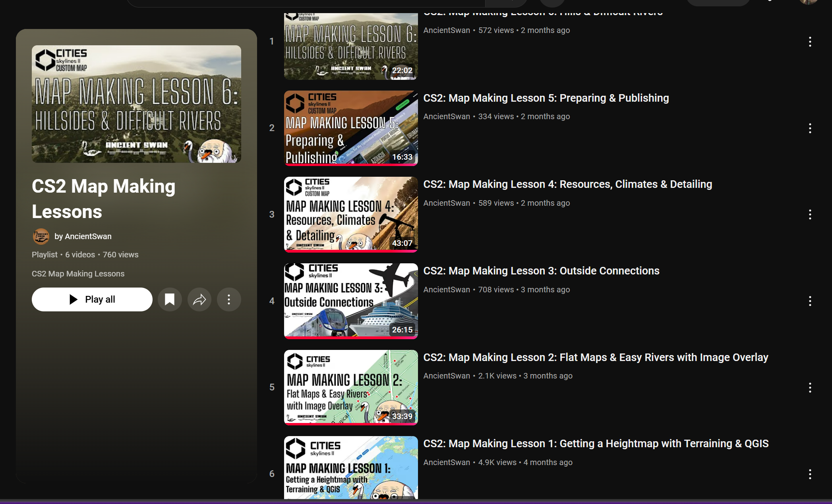Screen dimensions: 832x504
Task: Open Lesson 5: Preparing & Publishing title
Action: pyautogui.click(x=546, y=98)
